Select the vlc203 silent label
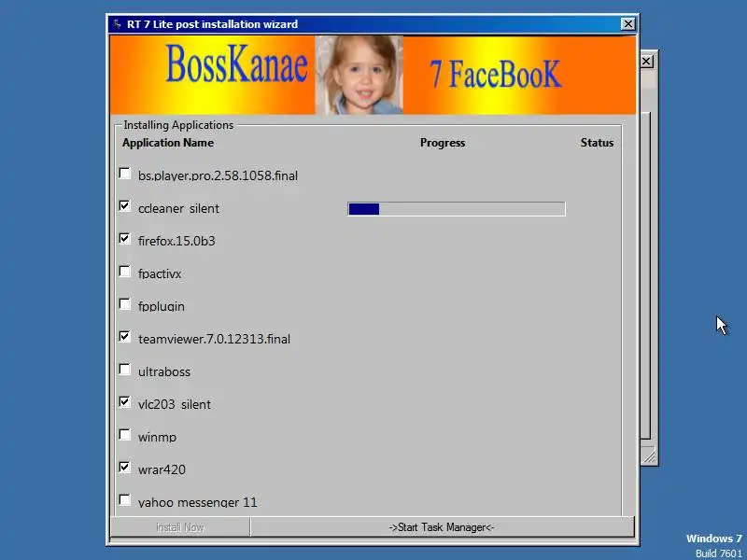This screenshot has width=747, height=560. click(175, 404)
